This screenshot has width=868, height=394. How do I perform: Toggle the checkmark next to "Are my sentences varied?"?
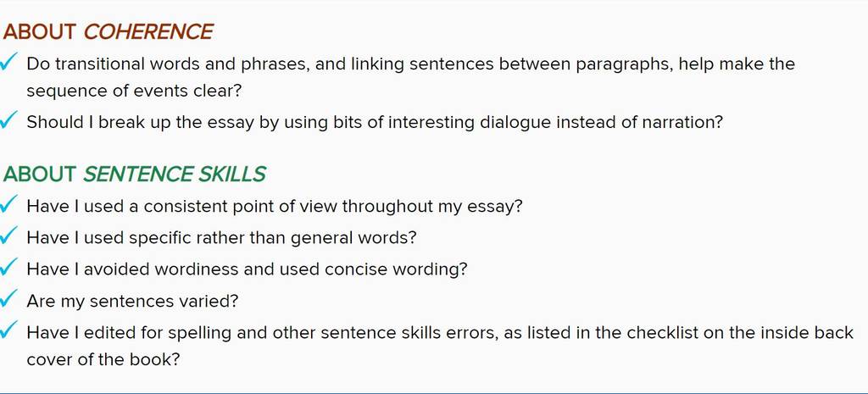8,299
